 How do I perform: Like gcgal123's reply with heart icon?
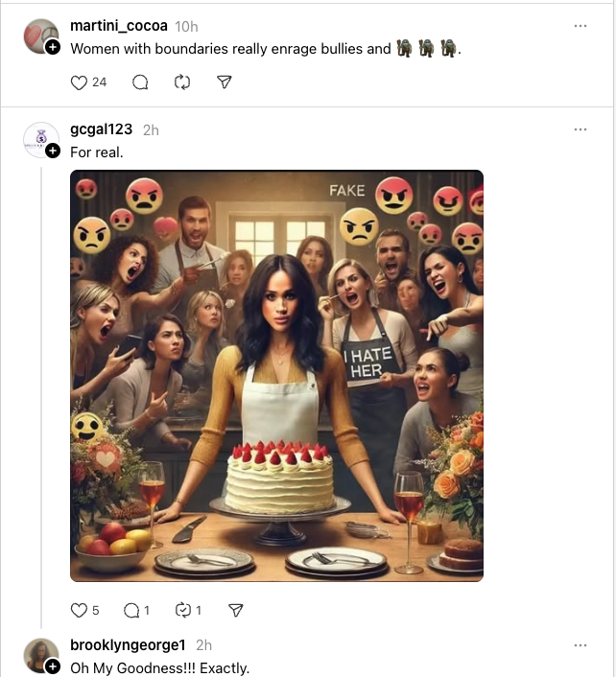tap(80, 610)
